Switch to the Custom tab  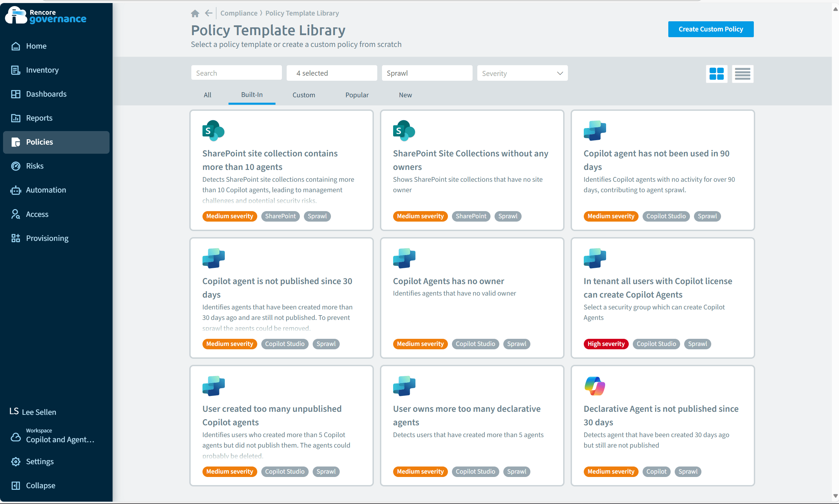tap(304, 95)
